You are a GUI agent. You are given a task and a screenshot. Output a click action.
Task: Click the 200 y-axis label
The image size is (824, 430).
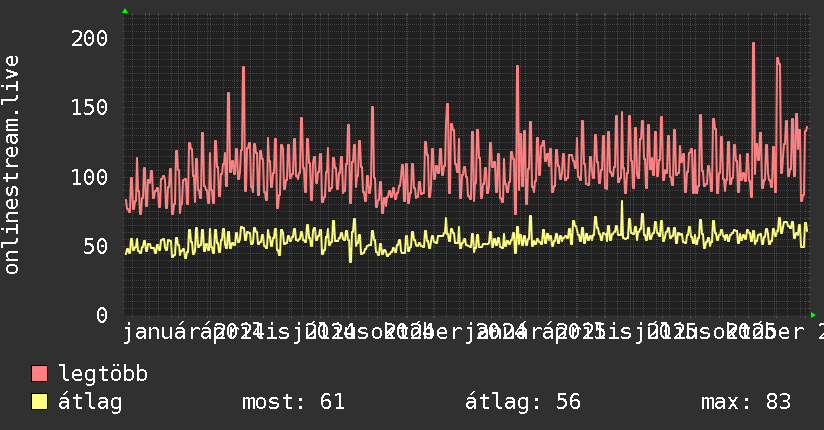tap(89, 38)
